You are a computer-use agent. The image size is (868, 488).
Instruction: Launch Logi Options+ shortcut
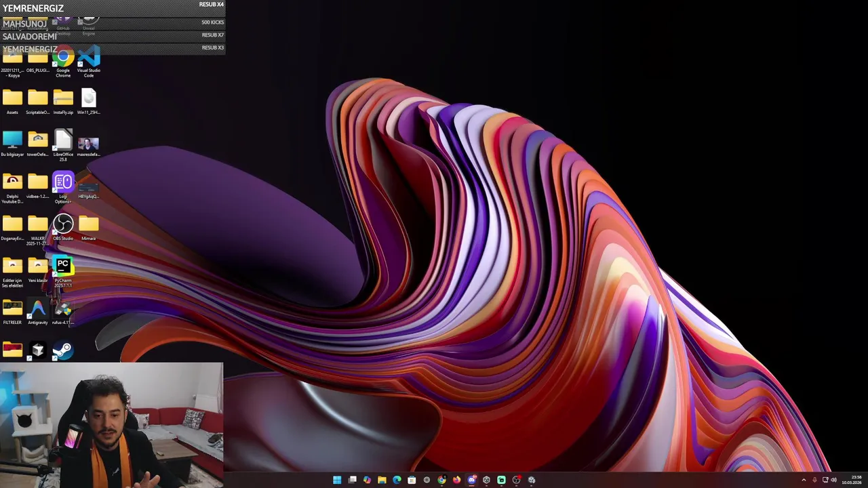tap(63, 188)
